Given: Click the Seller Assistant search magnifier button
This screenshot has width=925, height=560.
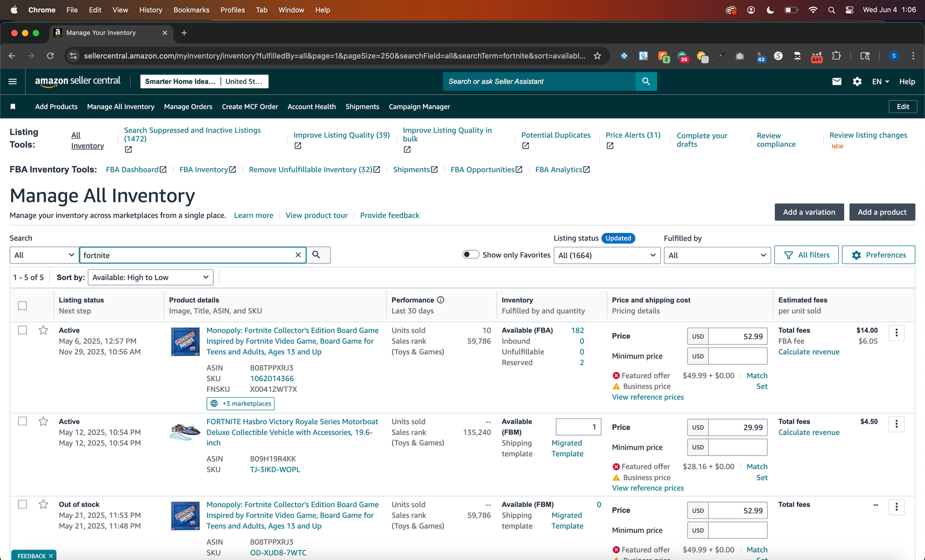Looking at the screenshot, I should [646, 81].
